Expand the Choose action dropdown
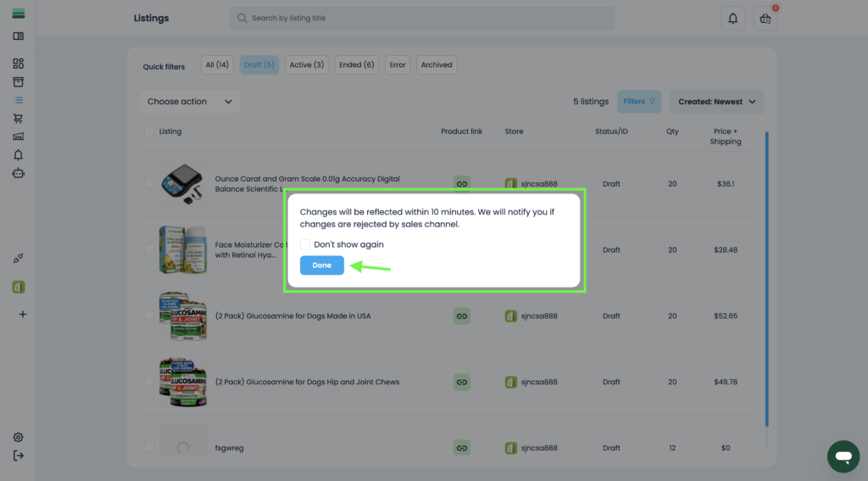The image size is (868, 481). click(189, 102)
